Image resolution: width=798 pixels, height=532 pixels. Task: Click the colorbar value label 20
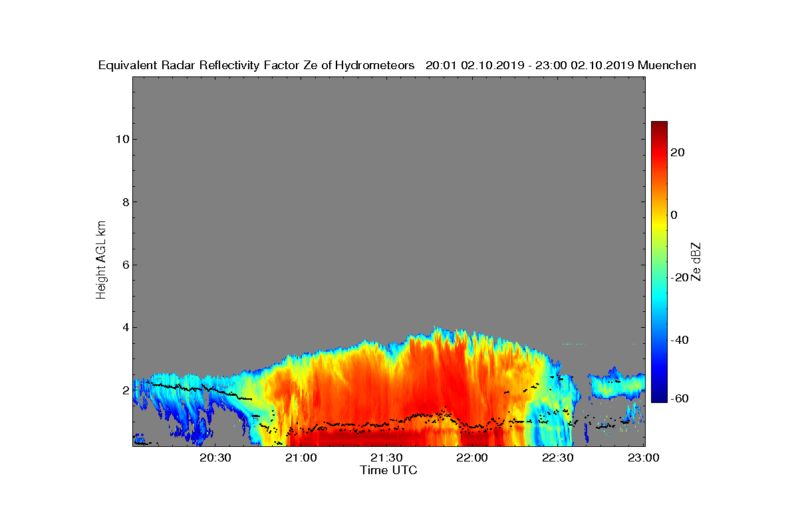[678, 152]
